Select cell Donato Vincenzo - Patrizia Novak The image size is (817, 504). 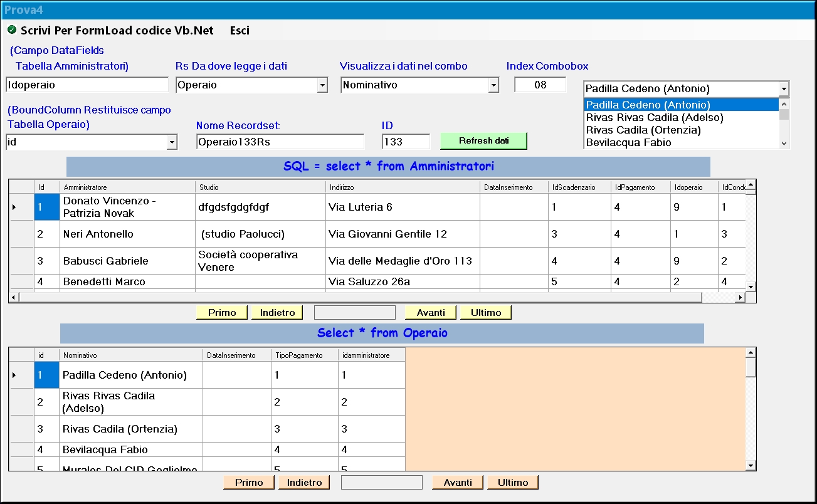point(127,207)
